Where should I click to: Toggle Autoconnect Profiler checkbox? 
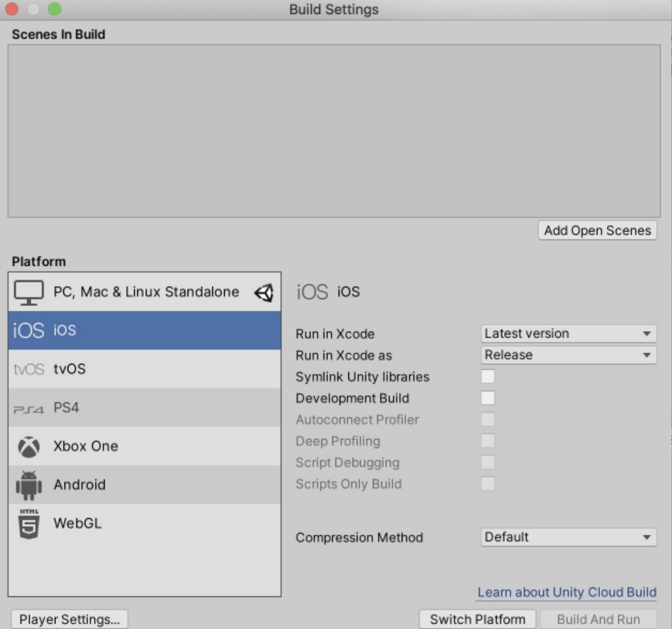click(x=488, y=419)
